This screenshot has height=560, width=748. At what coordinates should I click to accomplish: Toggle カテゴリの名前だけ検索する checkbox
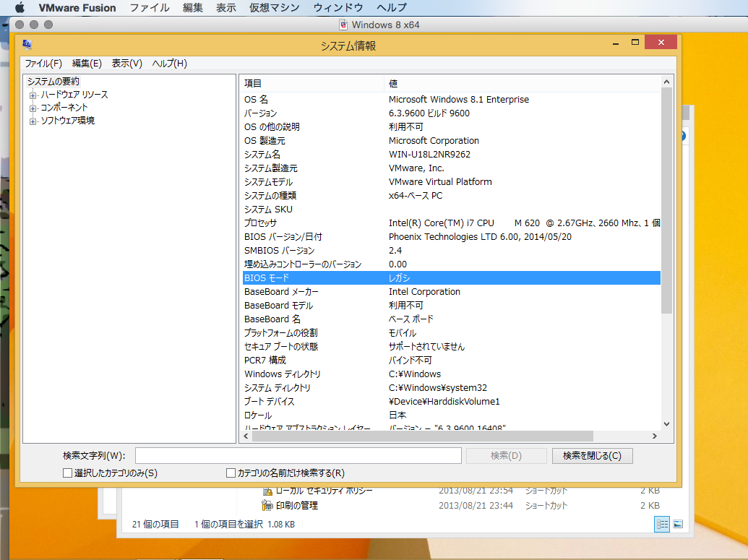pyautogui.click(x=231, y=473)
